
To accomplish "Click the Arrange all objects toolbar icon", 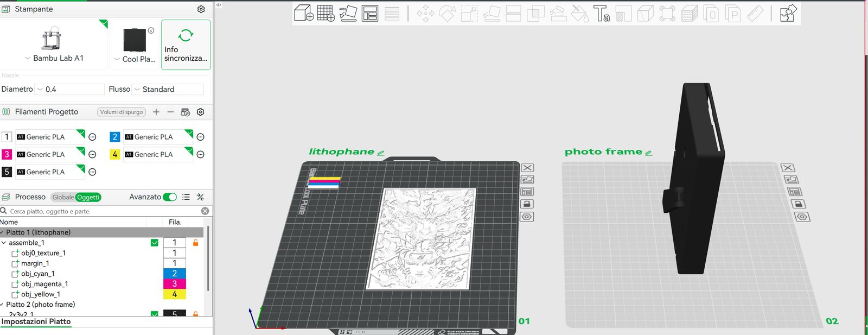I will pos(370,13).
